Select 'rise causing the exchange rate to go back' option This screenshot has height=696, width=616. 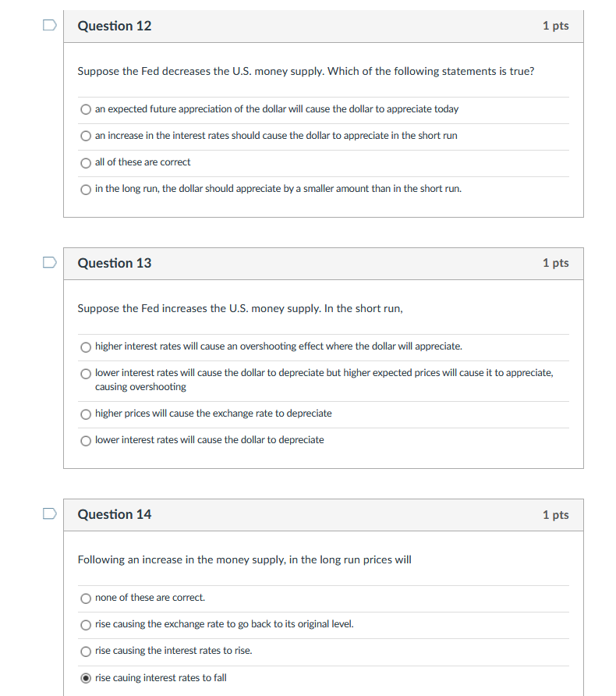(x=86, y=625)
